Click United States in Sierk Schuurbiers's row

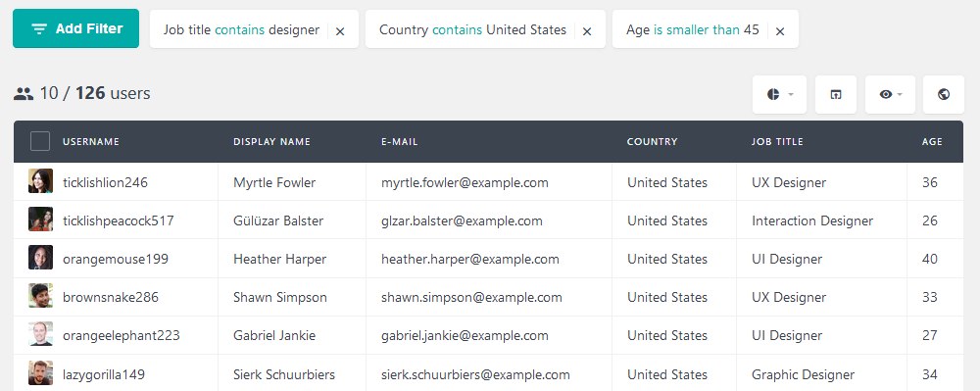[x=667, y=374]
